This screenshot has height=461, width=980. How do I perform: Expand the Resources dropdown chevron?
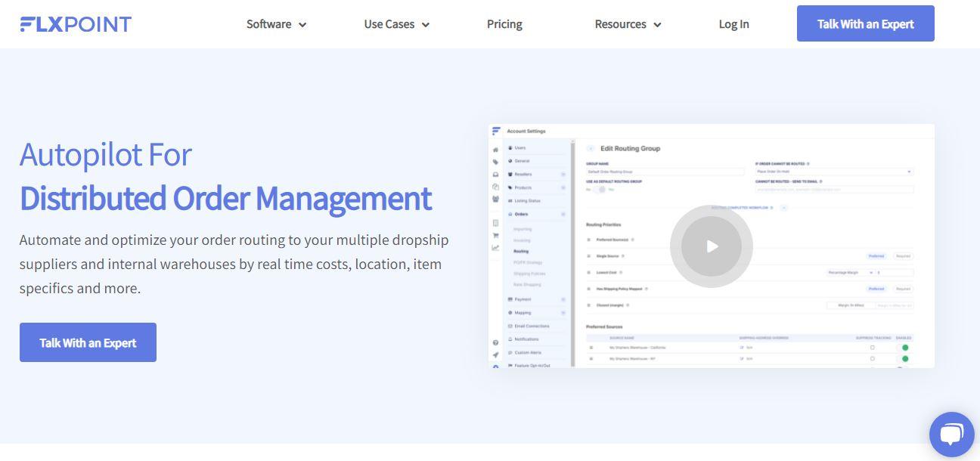657,25
